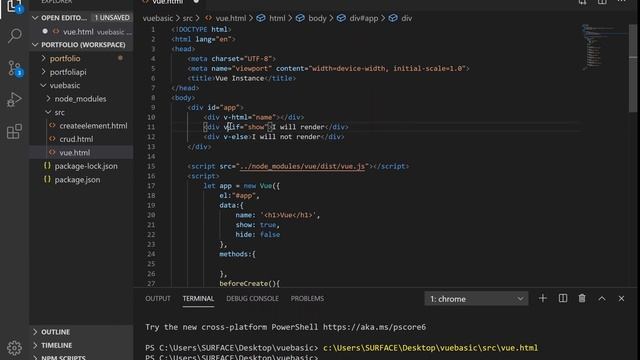The height and width of the screenshot is (360, 640).
Task: Click the braces icon of package.json
Action: (47, 179)
